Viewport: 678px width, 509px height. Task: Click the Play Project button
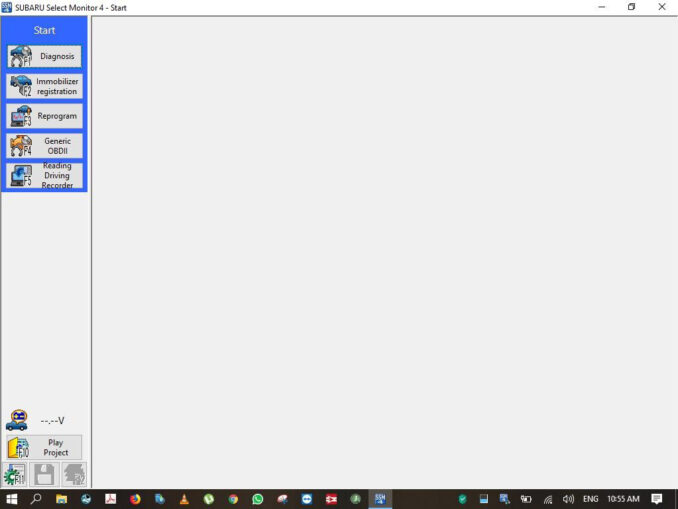[x=44, y=447]
